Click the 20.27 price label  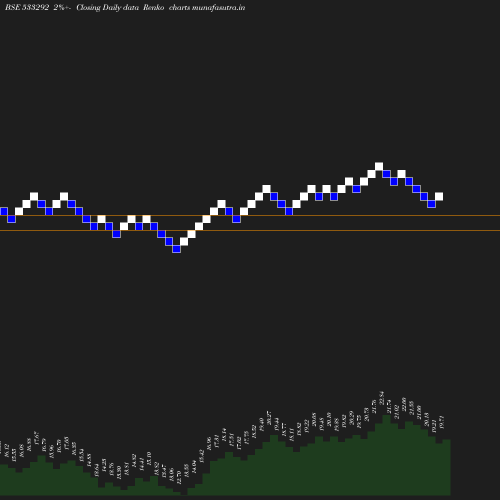[269, 418]
